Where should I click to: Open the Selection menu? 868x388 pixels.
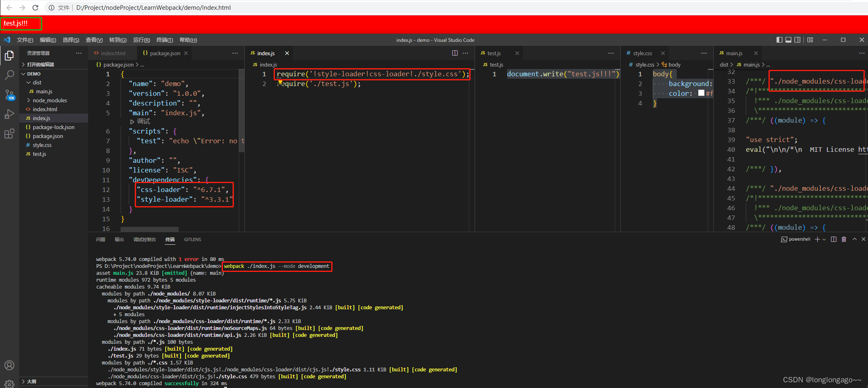pyautogui.click(x=71, y=40)
